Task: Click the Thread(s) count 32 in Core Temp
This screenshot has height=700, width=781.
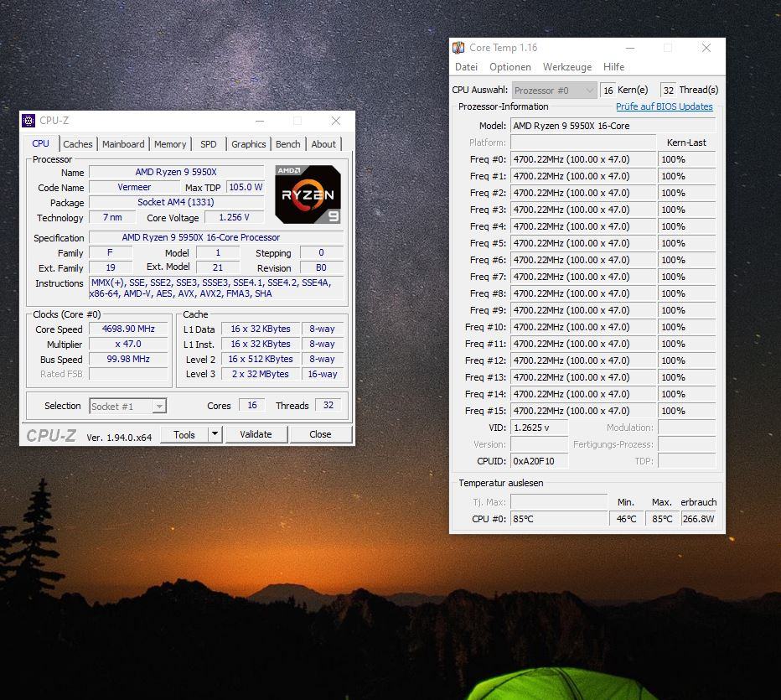Action: click(669, 91)
